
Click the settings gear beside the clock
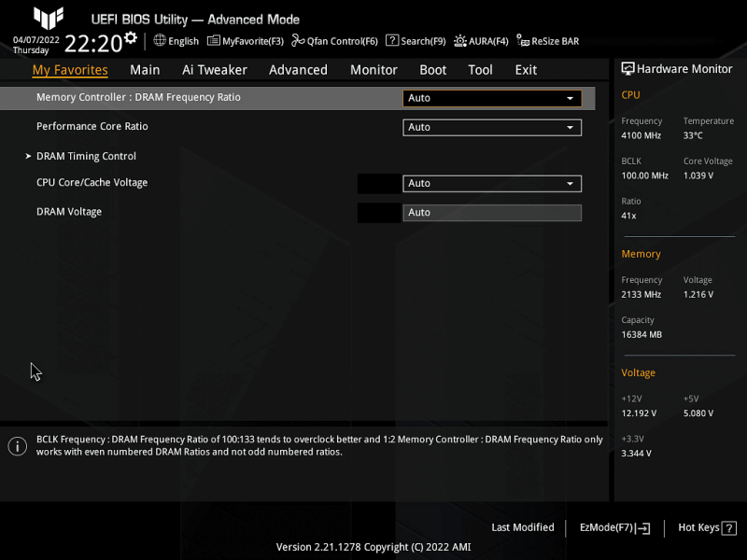[131, 37]
